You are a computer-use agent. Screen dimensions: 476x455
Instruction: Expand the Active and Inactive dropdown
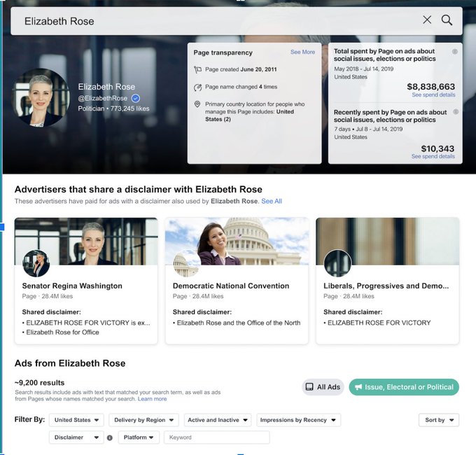[x=218, y=420]
